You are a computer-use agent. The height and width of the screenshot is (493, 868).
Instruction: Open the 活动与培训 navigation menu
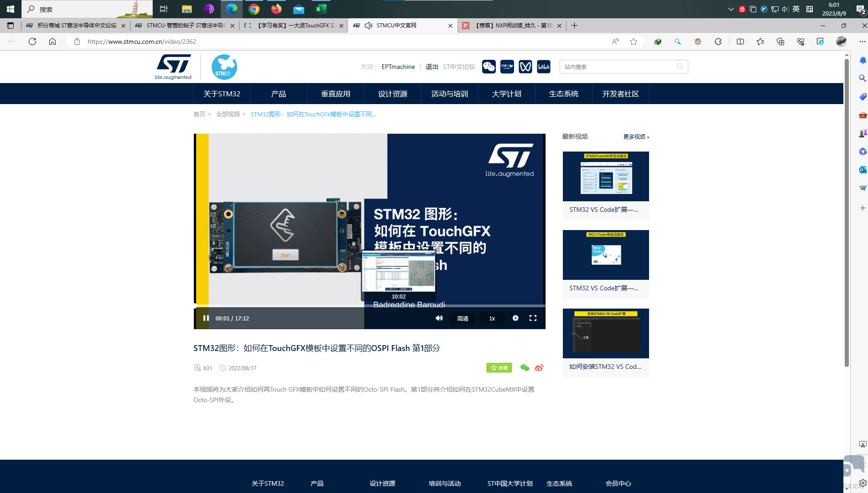[x=450, y=94]
